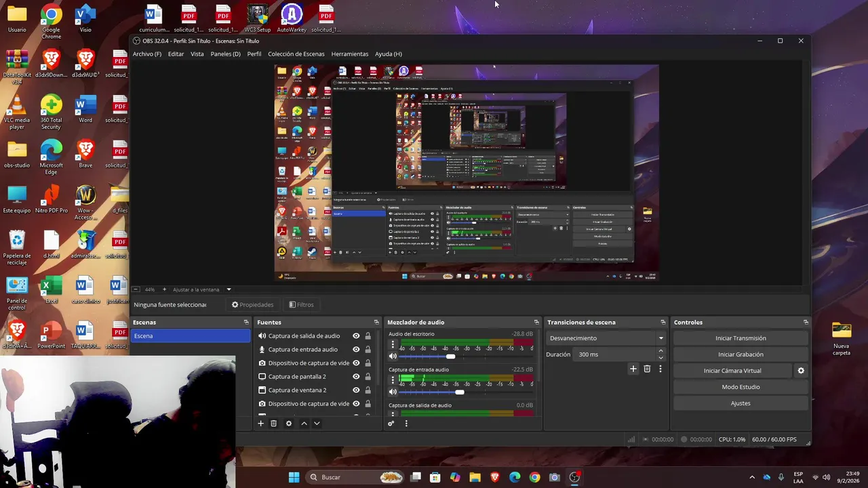Click the Duración 300 ms field
The width and height of the screenshot is (868, 488).
click(615, 354)
